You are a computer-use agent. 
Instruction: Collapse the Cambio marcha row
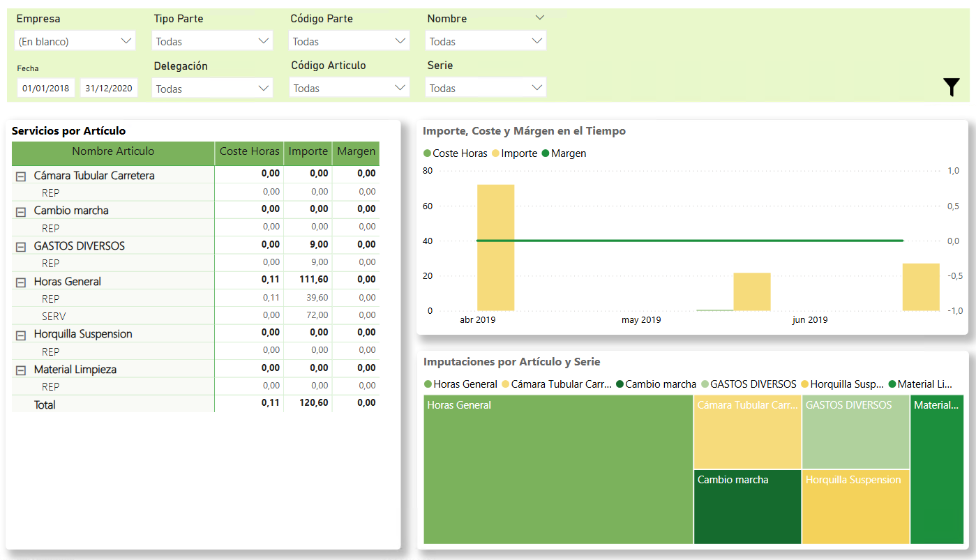21,211
